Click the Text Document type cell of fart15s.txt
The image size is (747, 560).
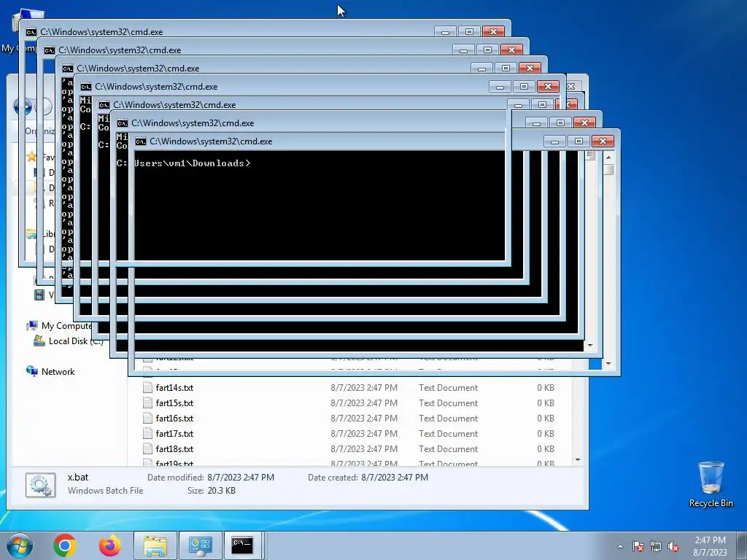(449, 402)
